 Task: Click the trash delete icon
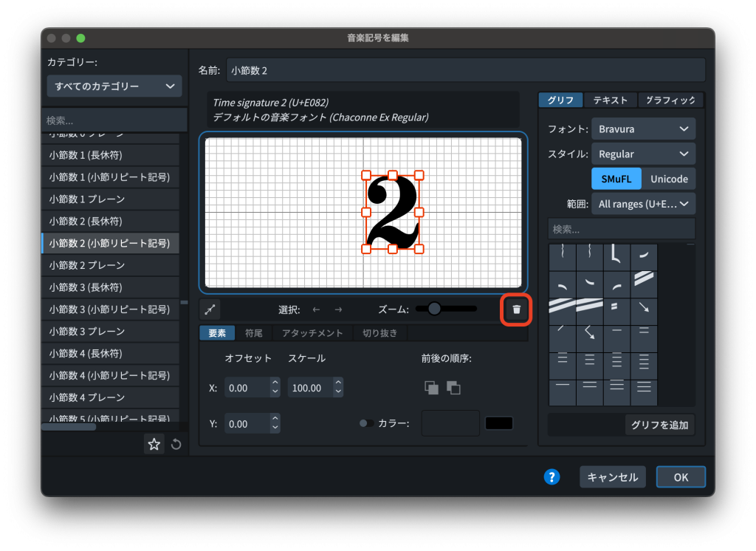[x=517, y=309]
